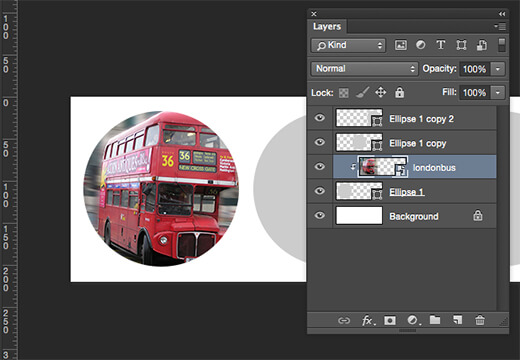
Task: Delete layer trash icon
Action: [x=480, y=320]
